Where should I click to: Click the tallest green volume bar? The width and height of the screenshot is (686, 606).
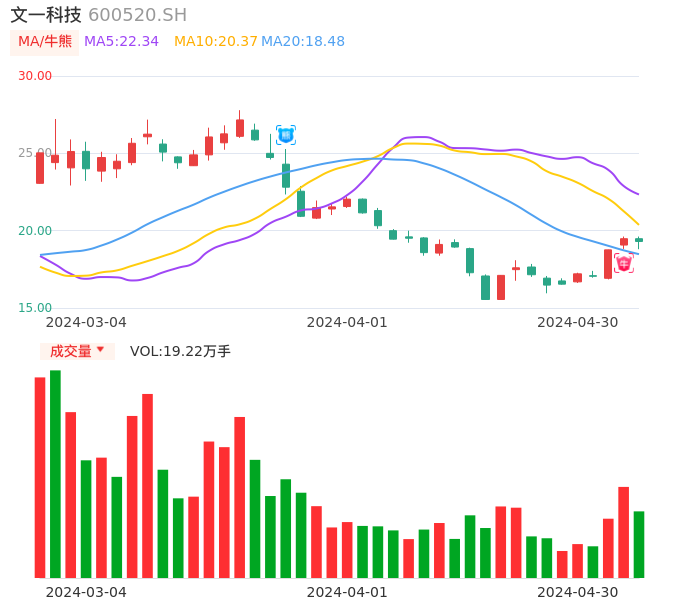tap(56, 474)
